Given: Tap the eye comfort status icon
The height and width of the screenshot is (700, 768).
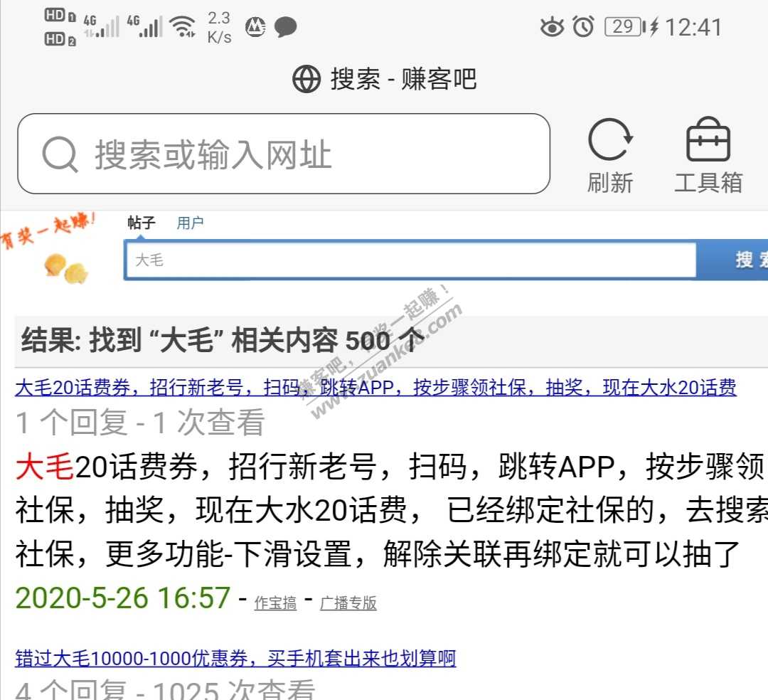Looking at the screenshot, I should [551, 27].
